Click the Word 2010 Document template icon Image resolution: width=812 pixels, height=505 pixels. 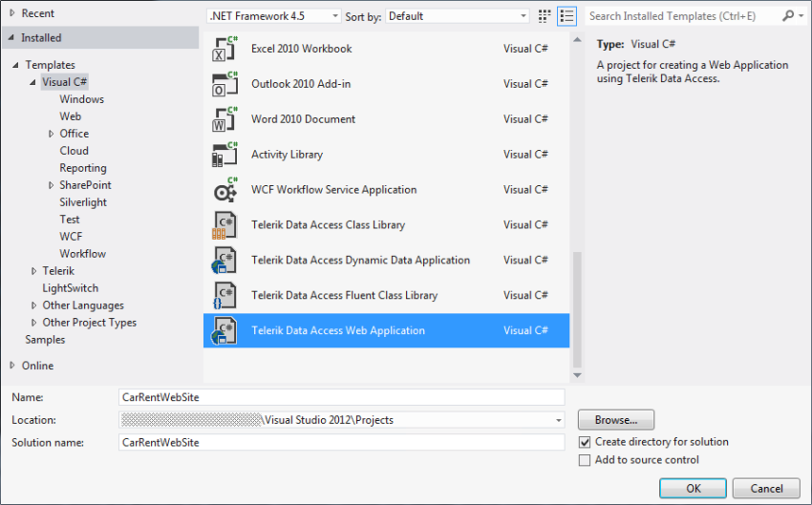[224, 119]
